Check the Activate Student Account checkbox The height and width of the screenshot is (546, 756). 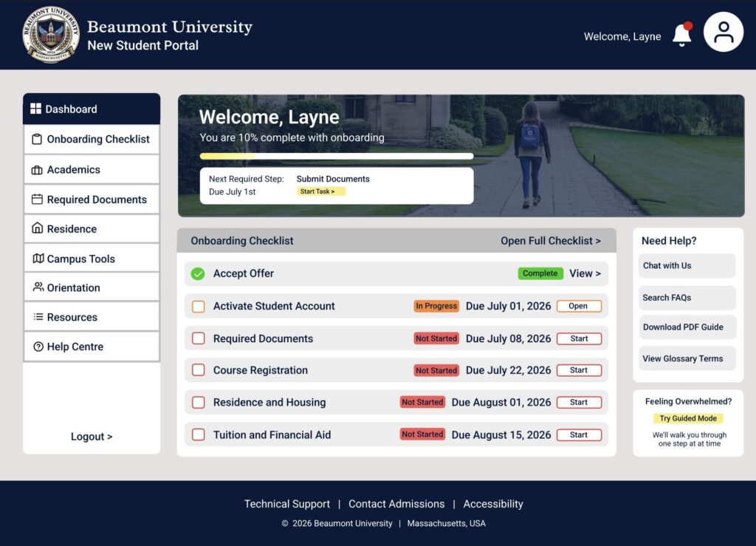click(198, 307)
